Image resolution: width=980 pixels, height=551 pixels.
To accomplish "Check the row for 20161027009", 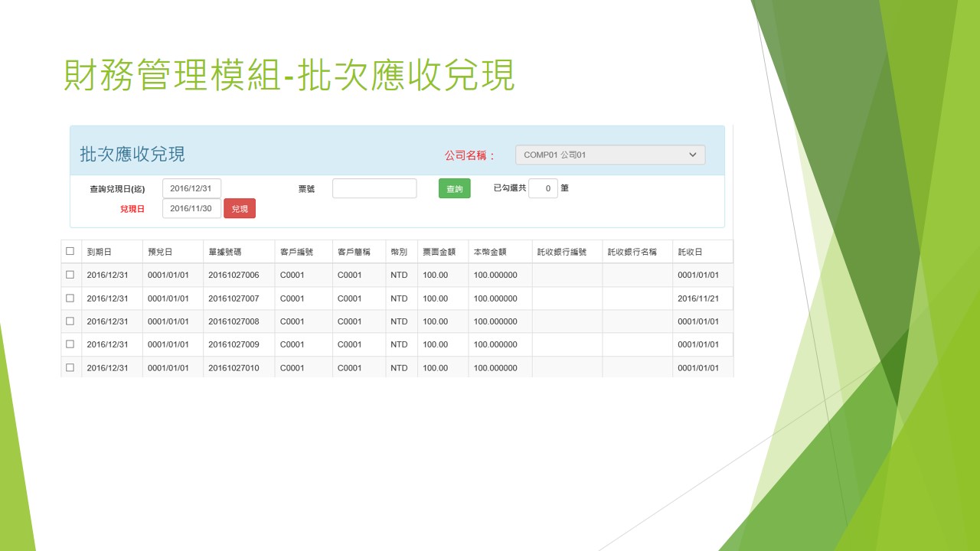I will (70, 344).
